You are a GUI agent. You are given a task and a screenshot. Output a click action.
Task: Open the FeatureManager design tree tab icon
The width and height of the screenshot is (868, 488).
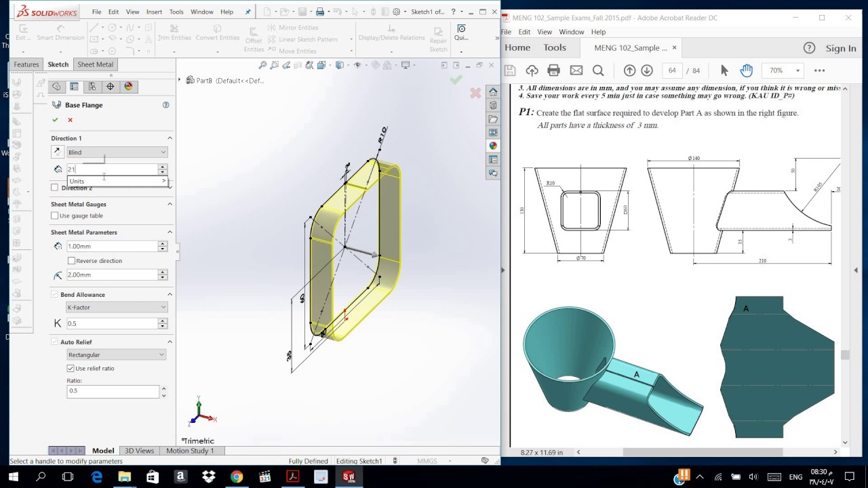pos(56,86)
